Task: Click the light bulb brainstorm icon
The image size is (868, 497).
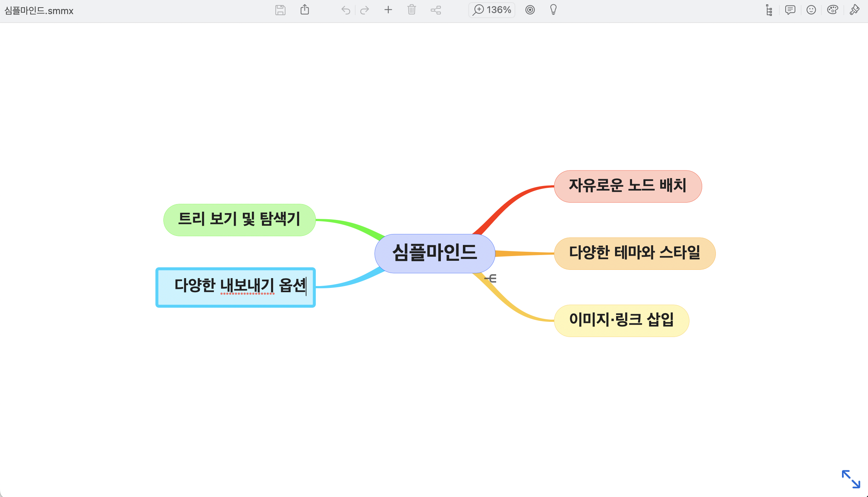Action: tap(553, 10)
